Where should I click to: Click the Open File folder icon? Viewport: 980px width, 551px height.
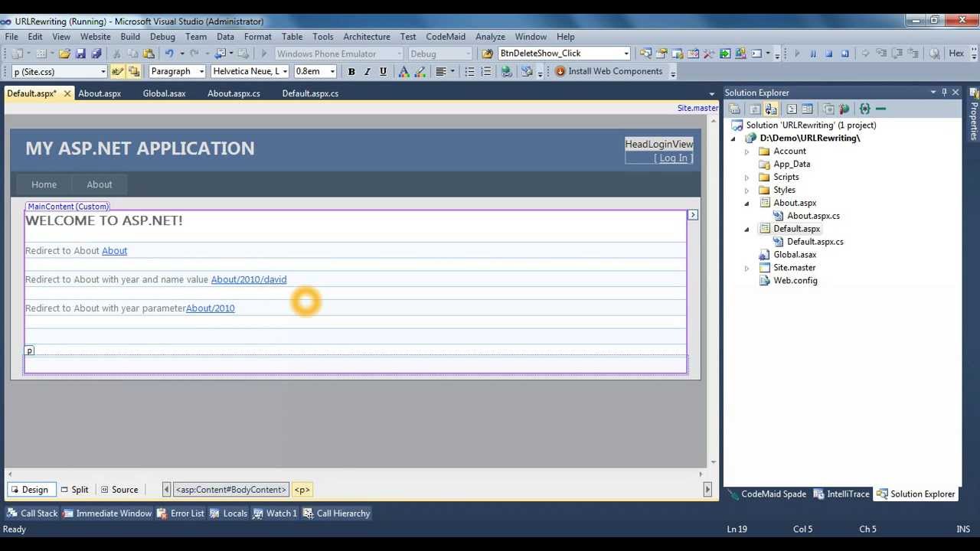point(64,54)
